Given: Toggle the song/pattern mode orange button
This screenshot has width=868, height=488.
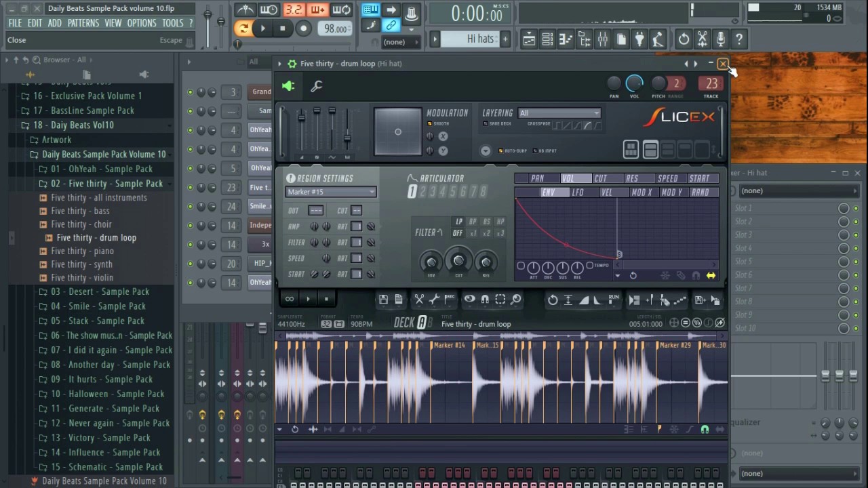Looking at the screenshot, I should pyautogui.click(x=243, y=28).
